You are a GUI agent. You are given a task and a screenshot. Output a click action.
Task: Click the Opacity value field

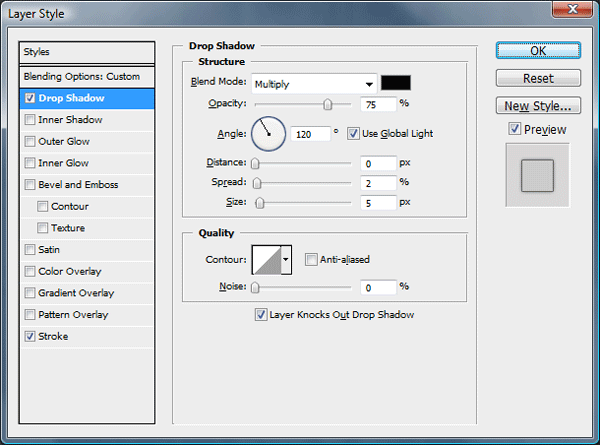tap(378, 104)
